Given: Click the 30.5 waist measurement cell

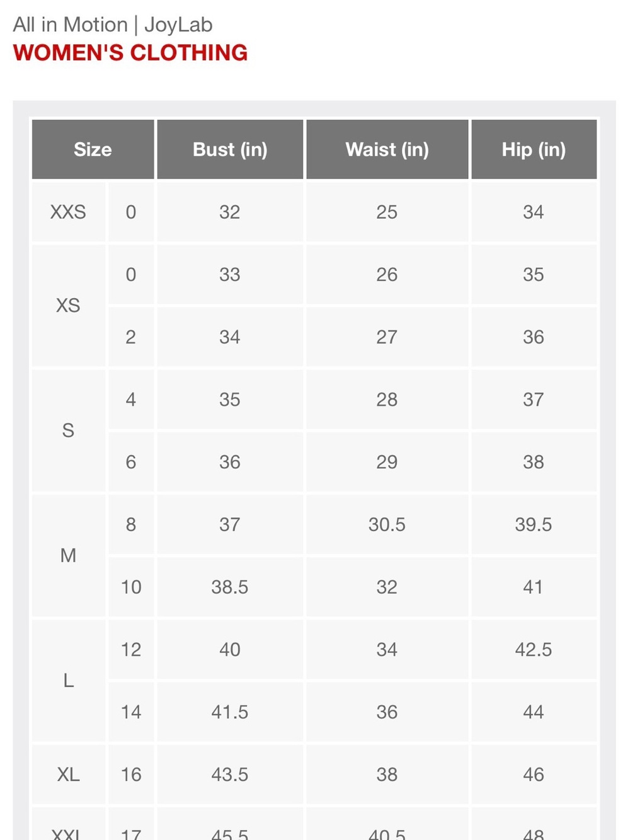Looking at the screenshot, I should tap(387, 524).
